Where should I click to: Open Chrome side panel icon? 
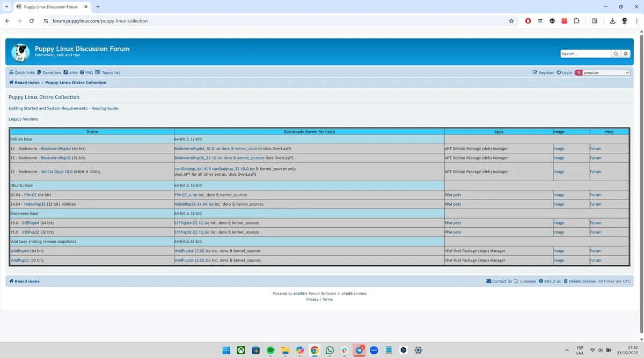tap(594, 21)
